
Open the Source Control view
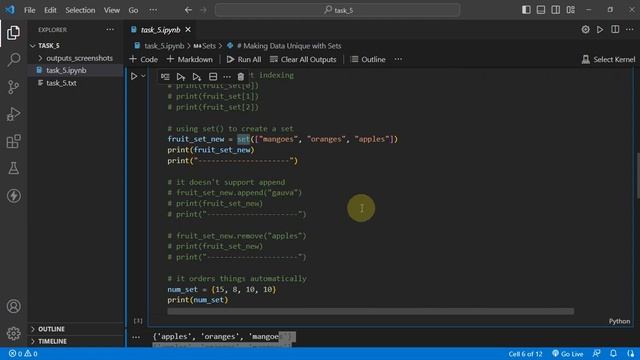click(x=13, y=87)
